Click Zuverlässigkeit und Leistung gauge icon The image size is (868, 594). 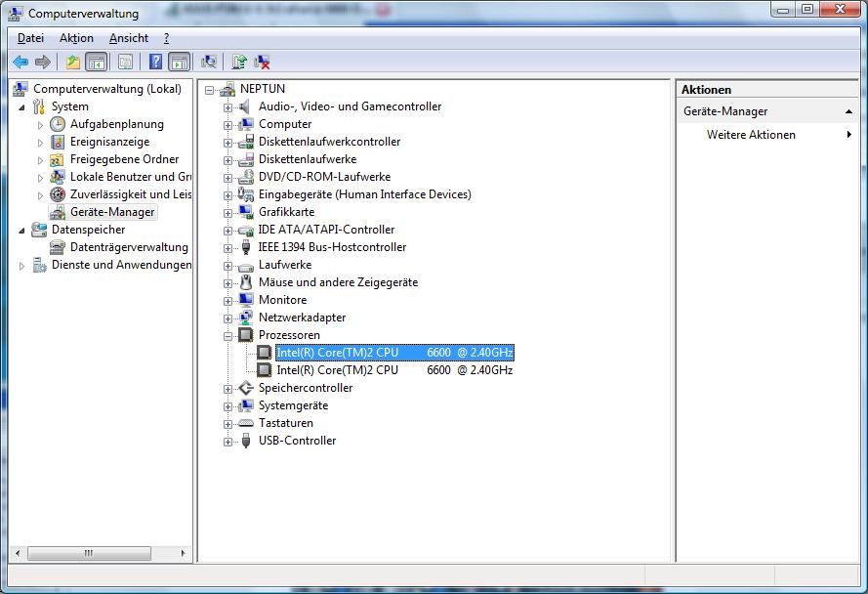(x=58, y=194)
